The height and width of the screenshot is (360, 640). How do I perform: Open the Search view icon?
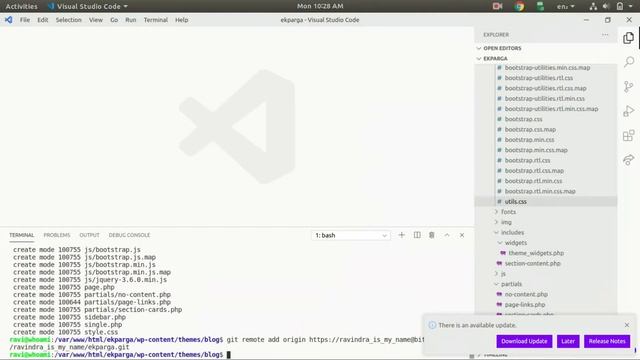tap(629, 62)
